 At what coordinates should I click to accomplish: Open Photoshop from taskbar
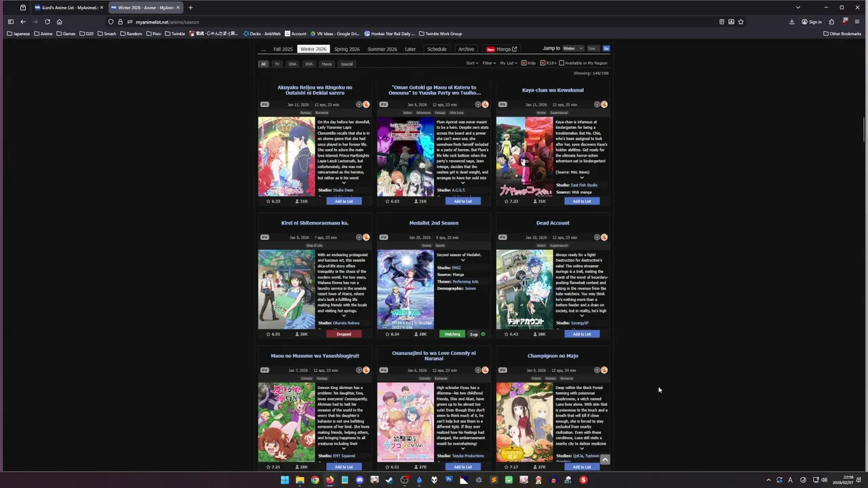(x=449, y=480)
